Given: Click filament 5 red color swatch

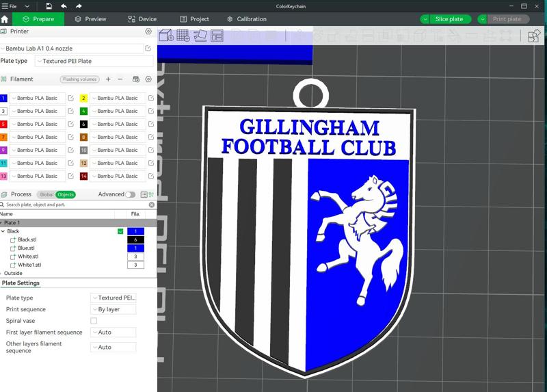Looking at the screenshot, I should coord(3,124).
